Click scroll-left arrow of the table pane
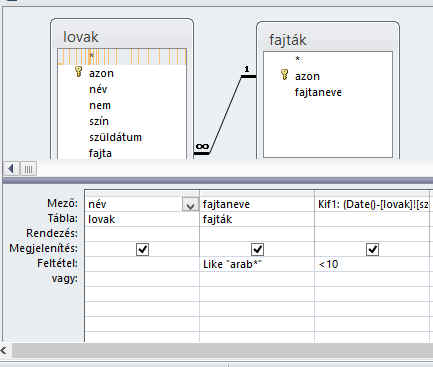The height and width of the screenshot is (367, 433). tap(11, 169)
